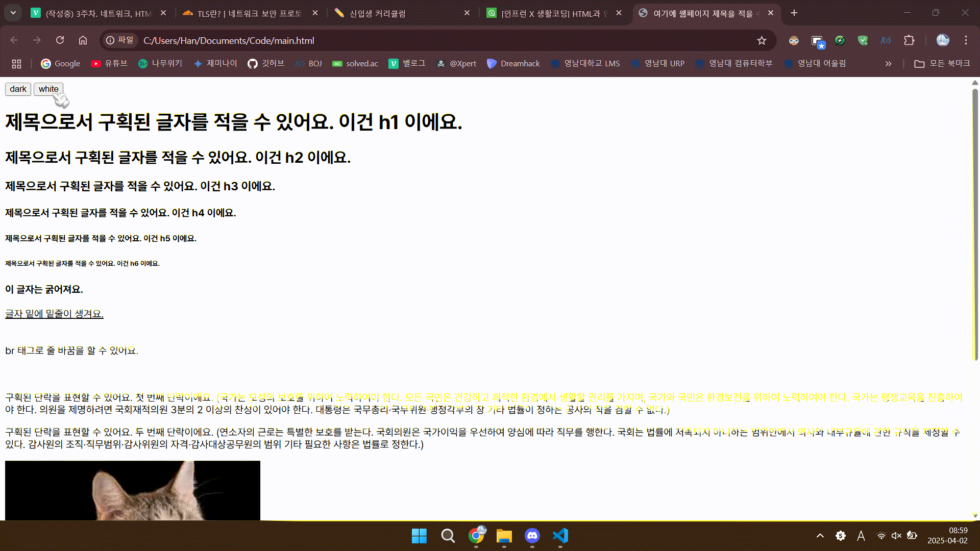Image resolution: width=980 pixels, height=551 pixels.
Task: Open the Chrome profile avatar
Action: coord(942,40)
